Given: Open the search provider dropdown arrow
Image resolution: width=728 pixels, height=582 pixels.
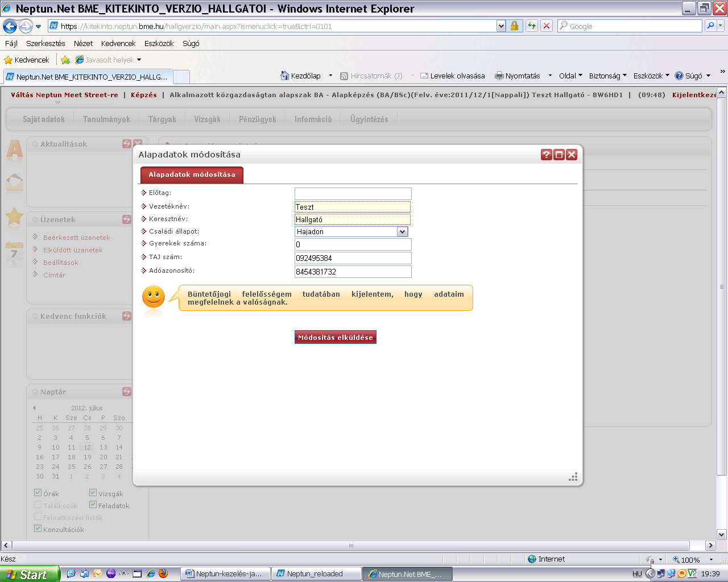Looking at the screenshot, I should pos(721,26).
